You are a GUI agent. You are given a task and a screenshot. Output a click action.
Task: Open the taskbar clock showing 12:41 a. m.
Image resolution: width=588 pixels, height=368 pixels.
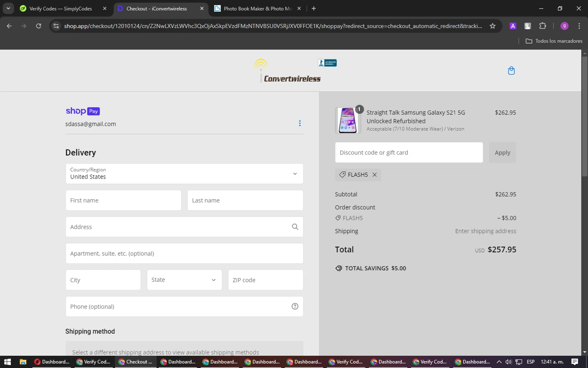552,362
